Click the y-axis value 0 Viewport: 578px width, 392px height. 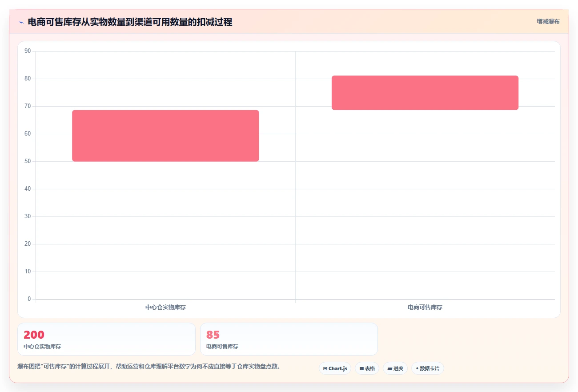pos(29,299)
